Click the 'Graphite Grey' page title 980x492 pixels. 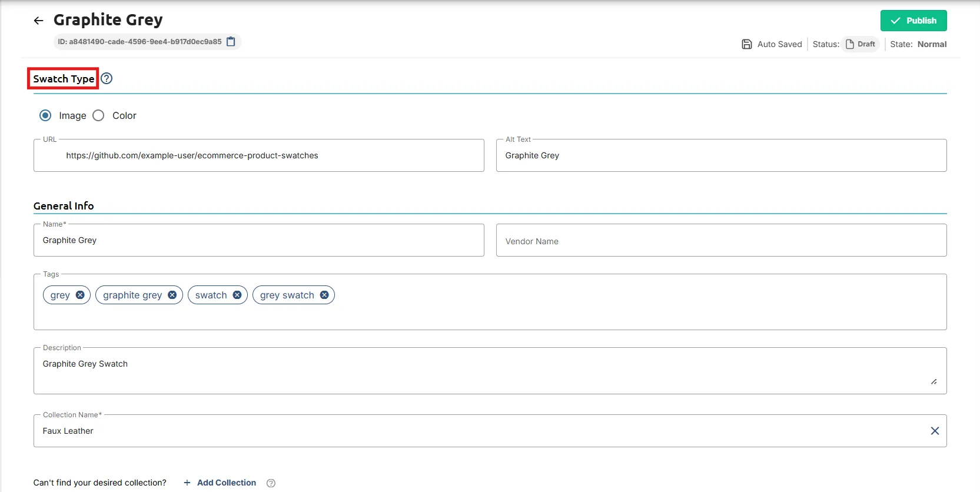108,20
